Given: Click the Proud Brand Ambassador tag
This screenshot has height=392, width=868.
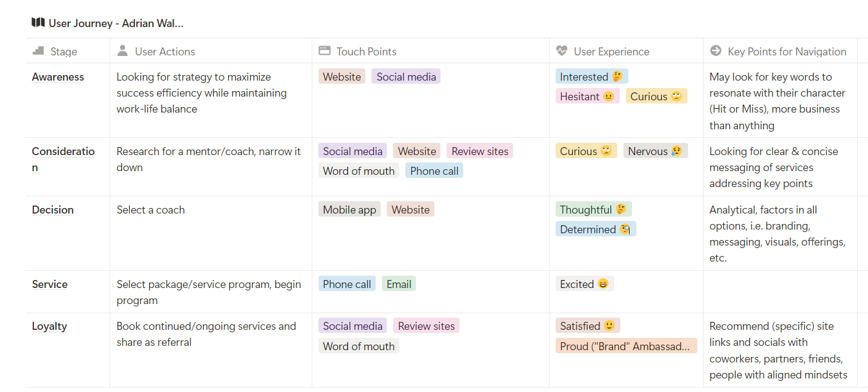Looking at the screenshot, I should point(626,346).
